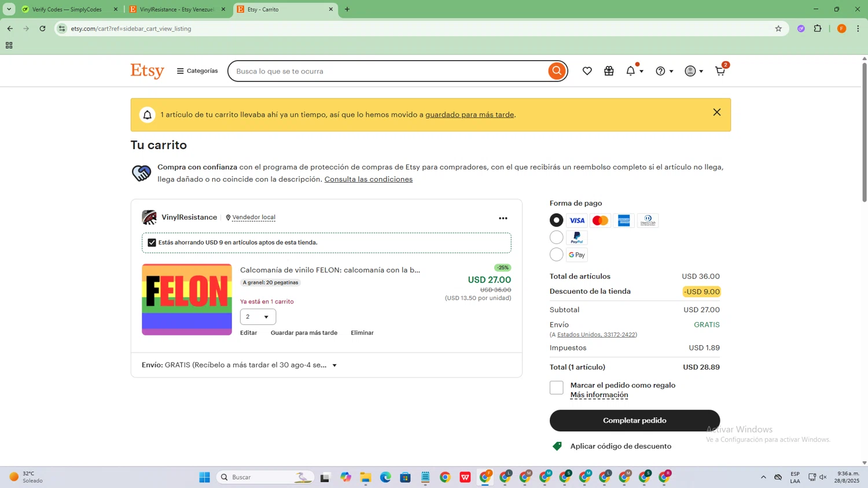Close the Verify Codes SimplyCodes tab
The image size is (868, 488).
(116, 9)
